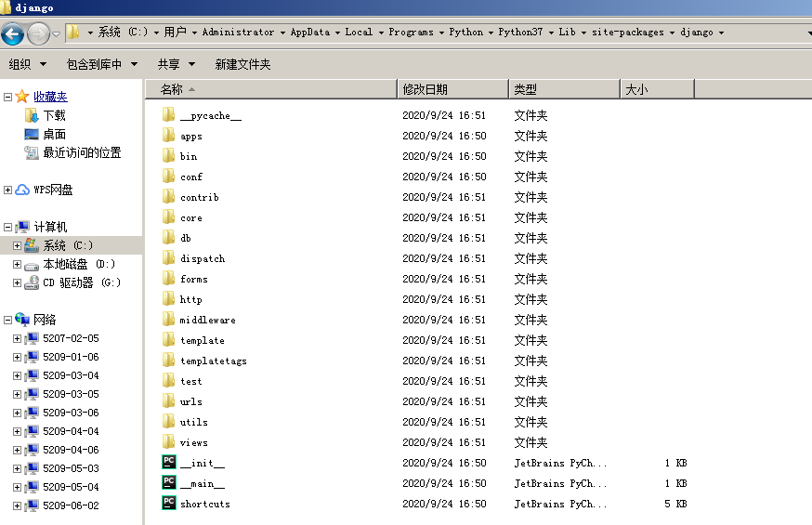Image resolution: width=812 pixels, height=525 pixels.
Task: Open the recent locations history dropdown arrow
Action: click(x=56, y=34)
